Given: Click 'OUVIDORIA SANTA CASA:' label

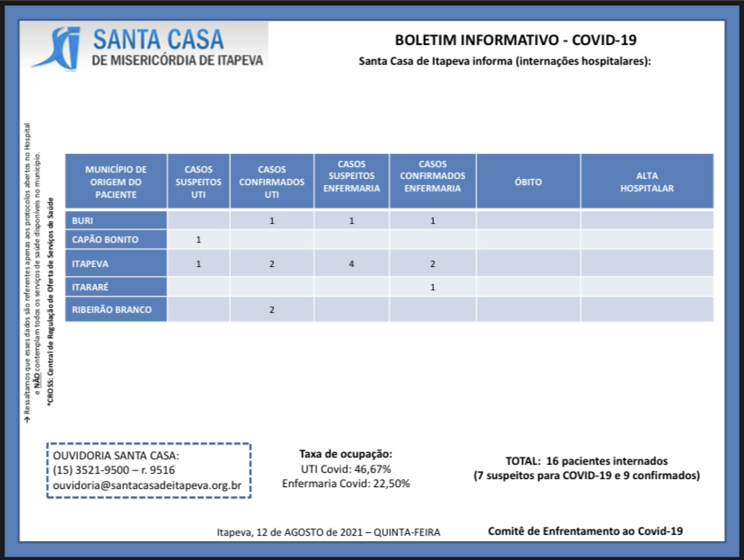Looking at the screenshot, I should (x=116, y=456).
